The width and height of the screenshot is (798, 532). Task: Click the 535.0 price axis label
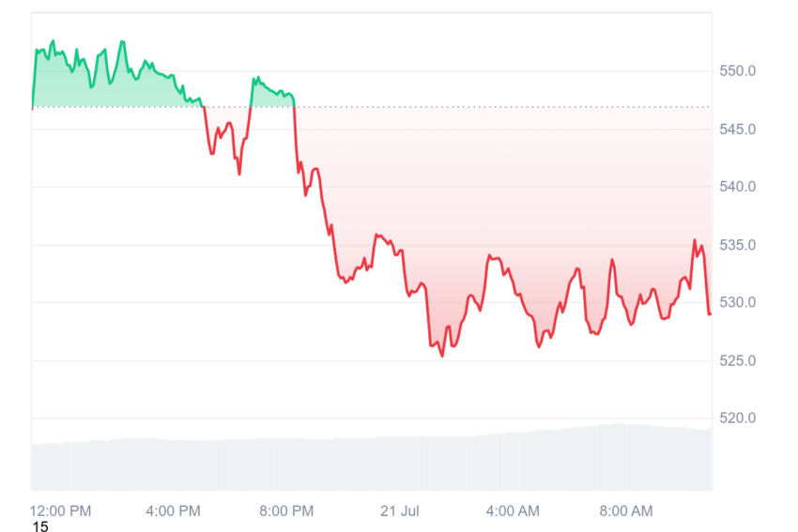[737, 245]
